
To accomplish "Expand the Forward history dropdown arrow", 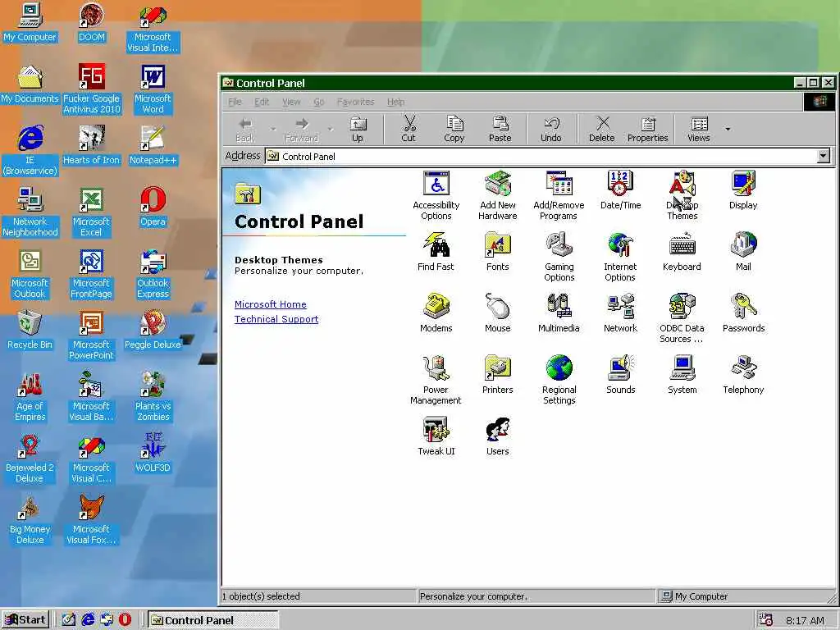I will click(330, 129).
